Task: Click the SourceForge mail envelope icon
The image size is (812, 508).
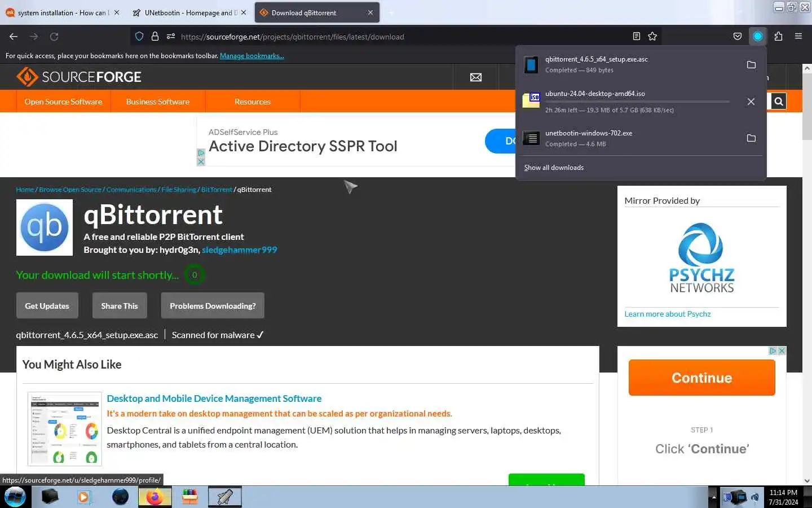Action: pos(476,77)
